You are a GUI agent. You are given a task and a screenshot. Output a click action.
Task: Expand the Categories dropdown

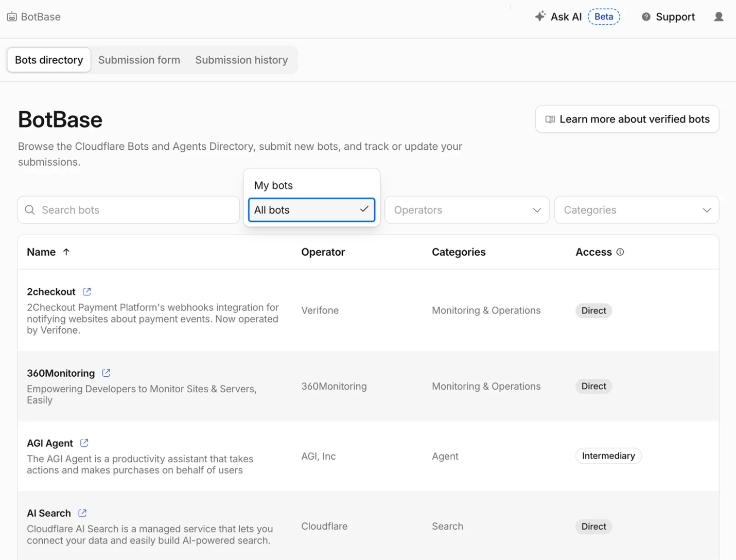click(x=637, y=210)
